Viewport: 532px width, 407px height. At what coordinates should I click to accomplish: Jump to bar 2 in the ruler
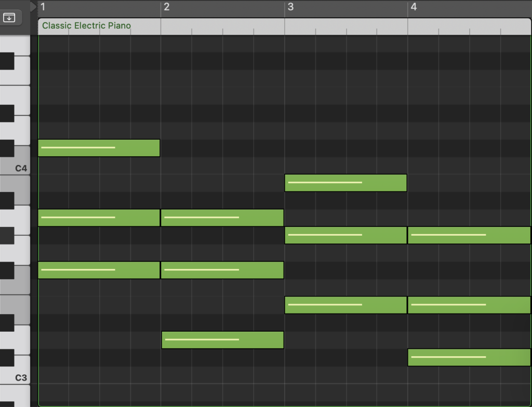[x=166, y=7]
